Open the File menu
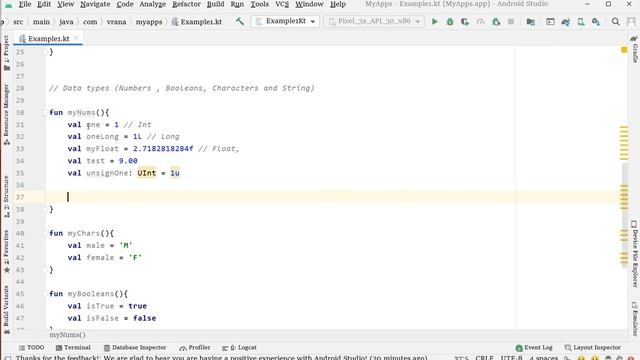This screenshot has height=360, width=640. [24, 4]
